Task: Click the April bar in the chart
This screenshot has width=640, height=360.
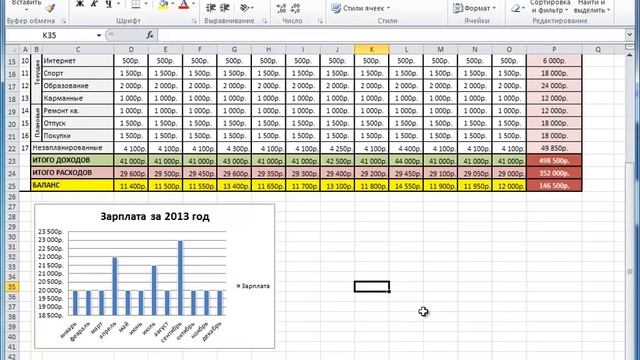Action: (x=115, y=287)
